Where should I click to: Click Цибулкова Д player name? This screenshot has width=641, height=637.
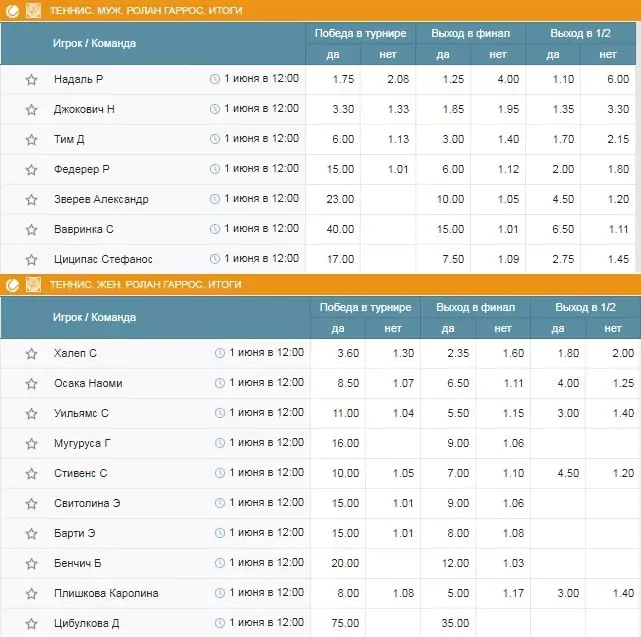(x=87, y=623)
